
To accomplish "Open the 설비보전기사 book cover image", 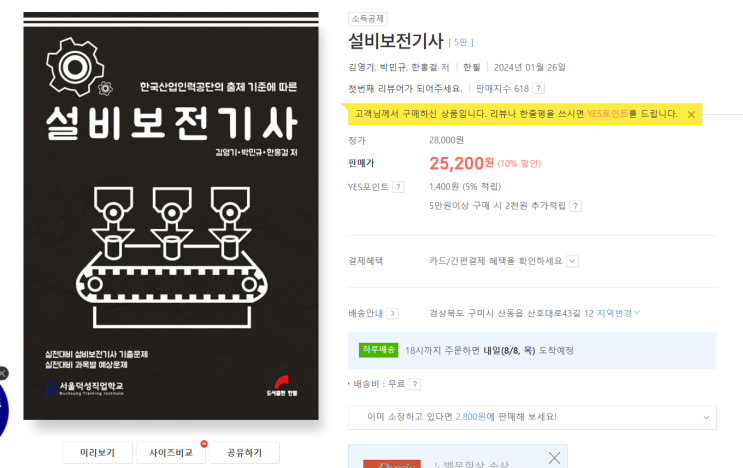I will [x=171, y=216].
